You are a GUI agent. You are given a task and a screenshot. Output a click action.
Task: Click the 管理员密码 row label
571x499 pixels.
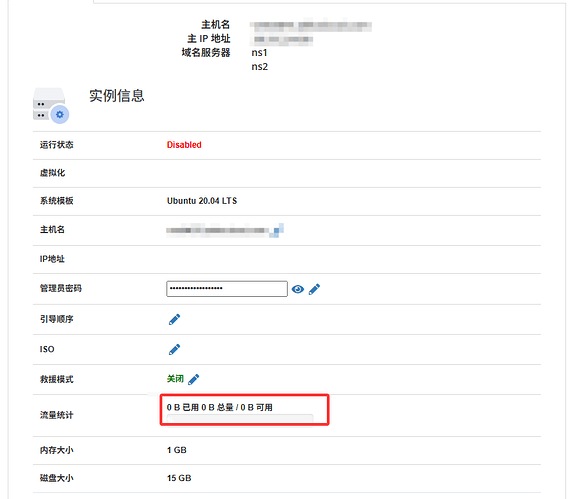[61, 288]
